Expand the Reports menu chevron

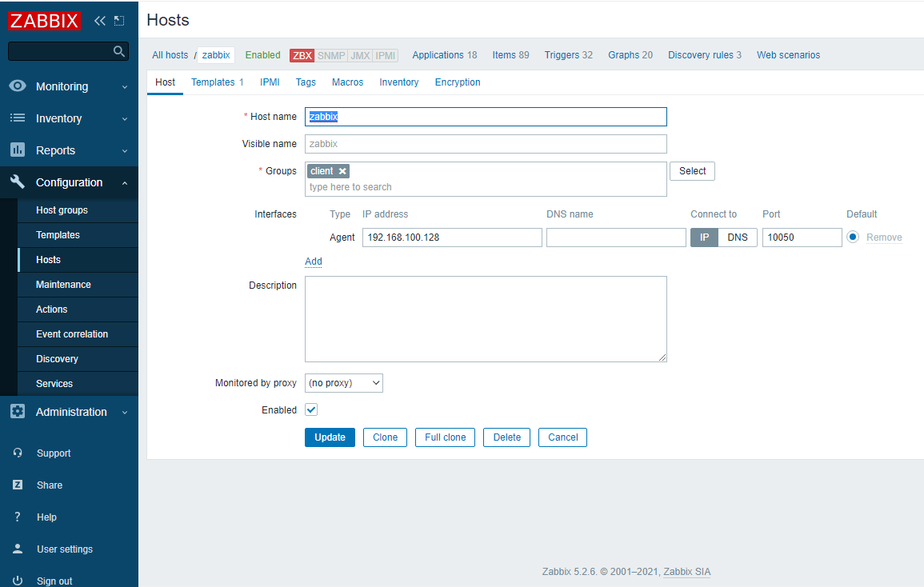[x=124, y=150]
